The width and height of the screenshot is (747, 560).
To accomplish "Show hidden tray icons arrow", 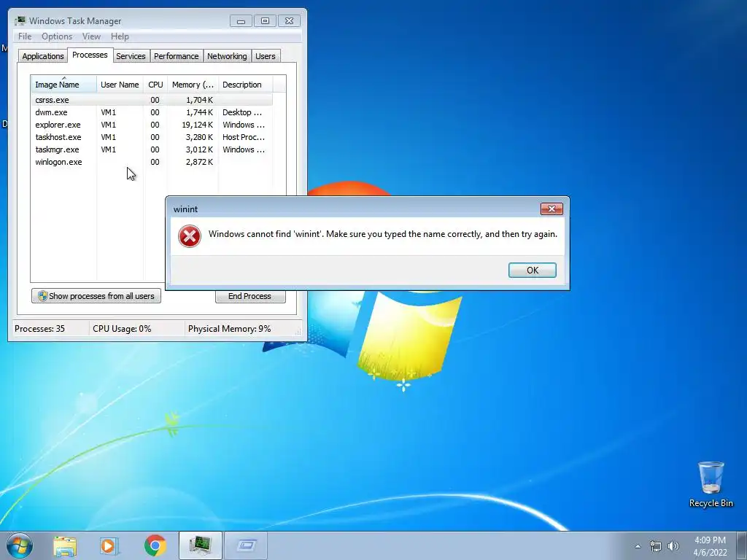I will click(x=638, y=546).
